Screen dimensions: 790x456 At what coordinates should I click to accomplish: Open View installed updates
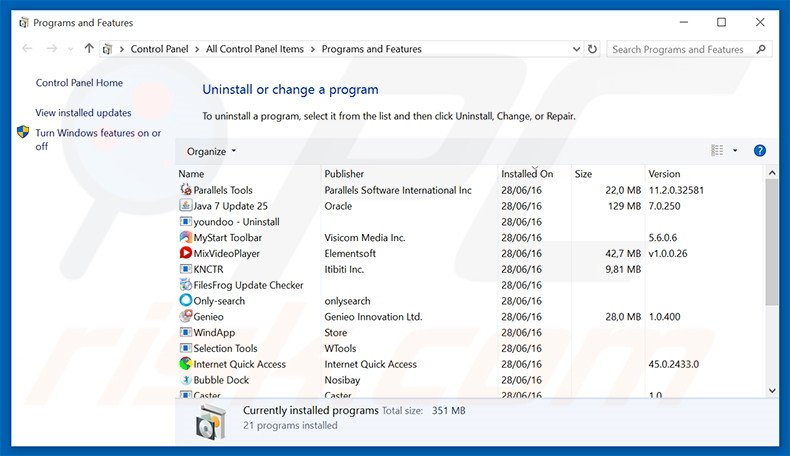[83, 113]
